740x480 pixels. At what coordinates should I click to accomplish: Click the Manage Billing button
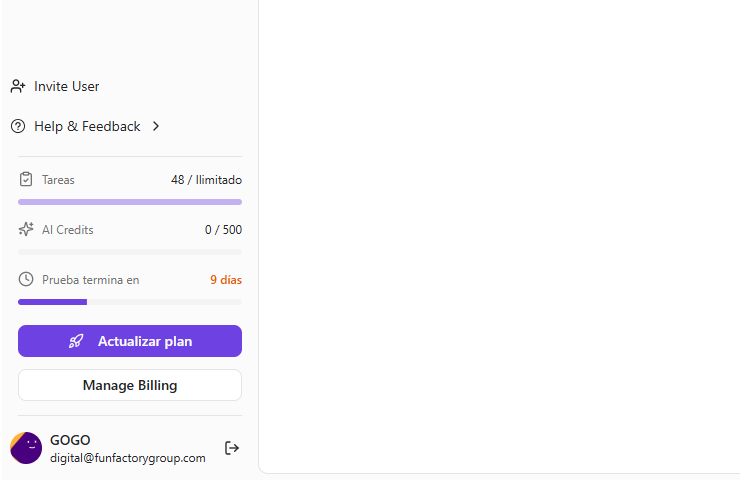point(130,385)
